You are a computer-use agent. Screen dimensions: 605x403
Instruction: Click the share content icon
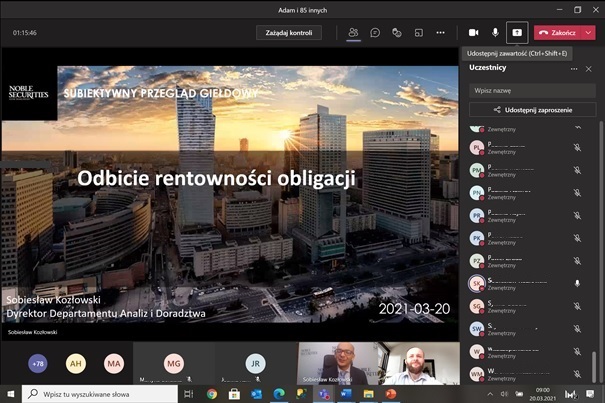(517, 32)
